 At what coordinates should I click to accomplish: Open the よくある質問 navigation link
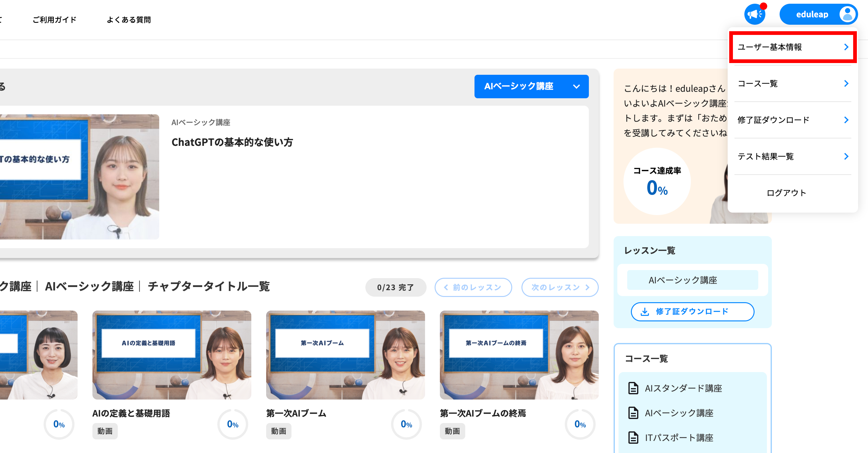click(129, 20)
